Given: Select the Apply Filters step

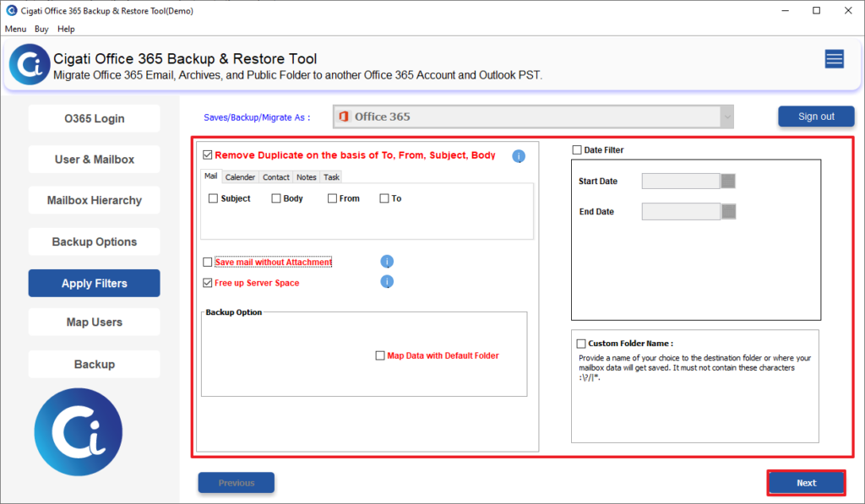Looking at the screenshot, I should [x=95, y=284].
